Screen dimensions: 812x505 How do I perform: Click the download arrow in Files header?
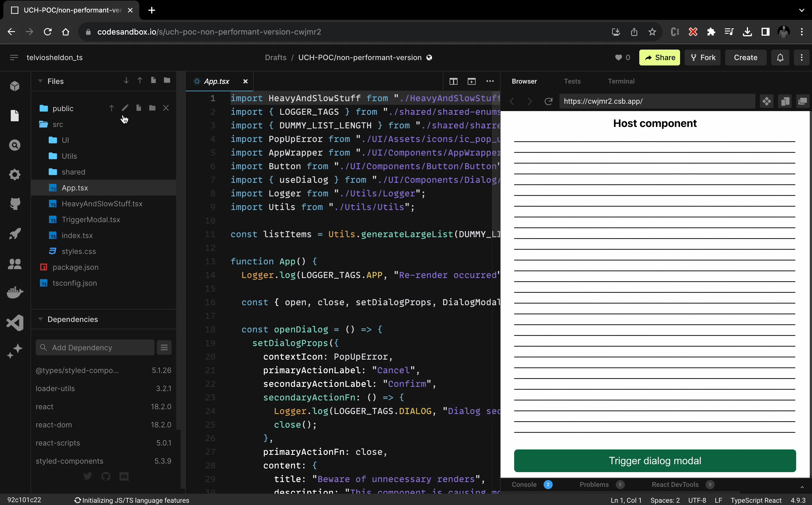(x=126, y=80)
